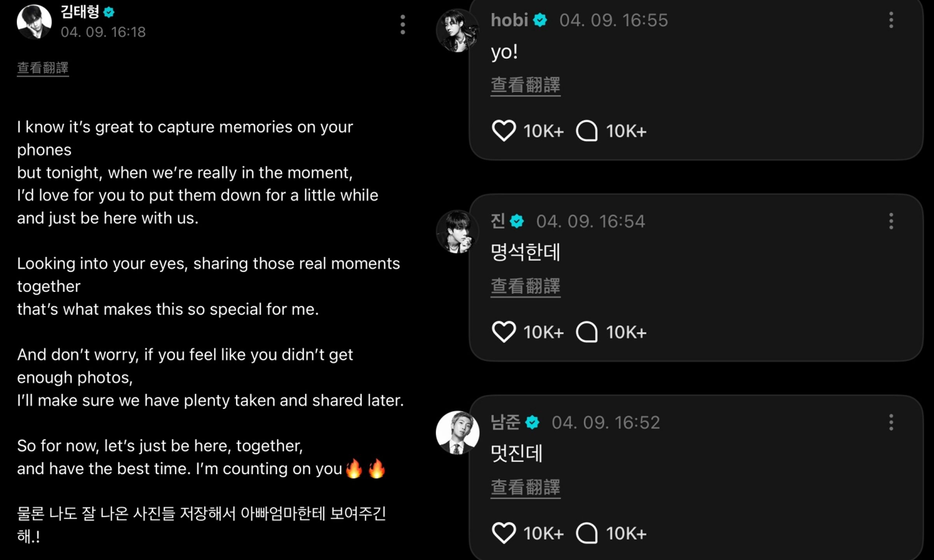Open replies on hobi's comment via bubble icon
934x560 pixels.
click(587, 131)
